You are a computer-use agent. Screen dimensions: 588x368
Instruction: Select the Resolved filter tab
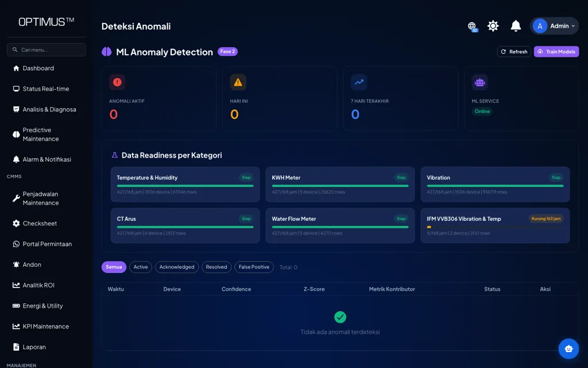[x=216, y=267]
